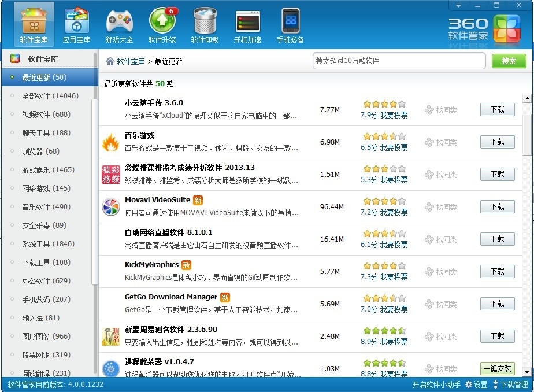Screen dimensions: 534x392
Task: Click the home icon in the breadcrumb
Action: tap(110, 61)
